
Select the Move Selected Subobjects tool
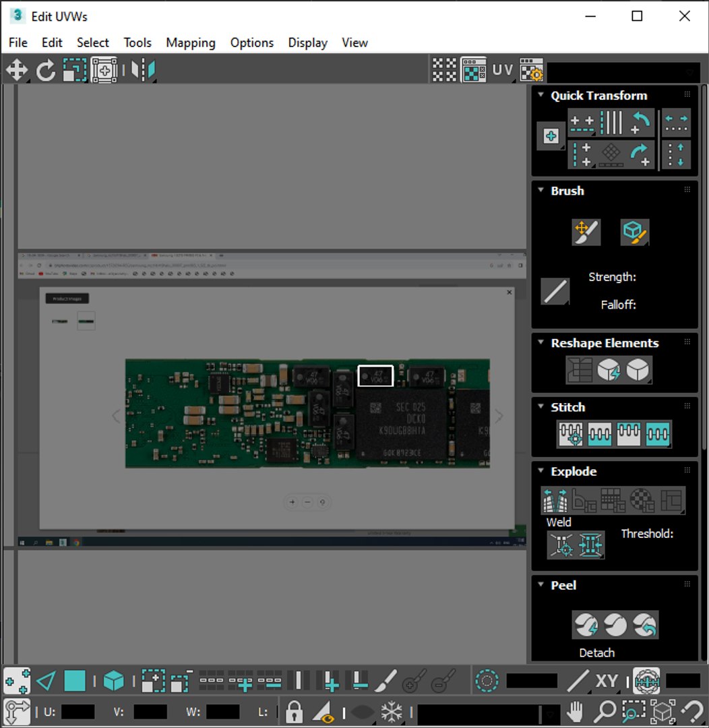pyautogui.click(x=17, y=71)
